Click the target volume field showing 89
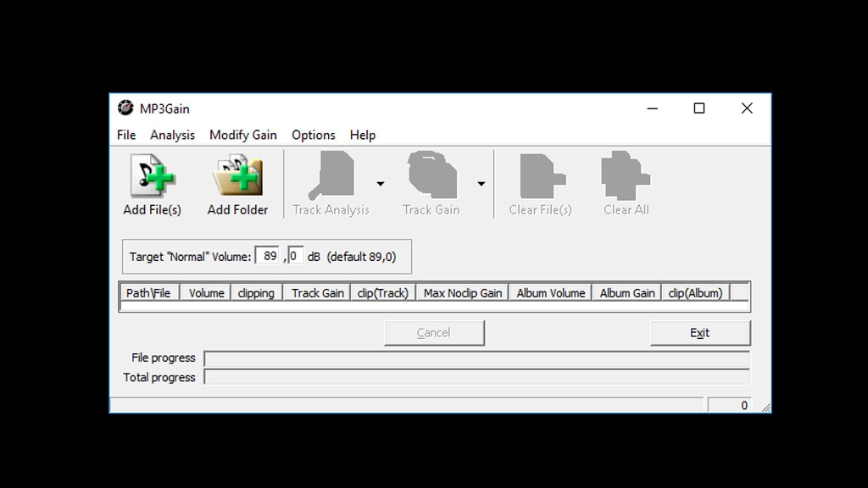Image resolution: width=868 pixels, height=488 pixels. coord(268,256)
